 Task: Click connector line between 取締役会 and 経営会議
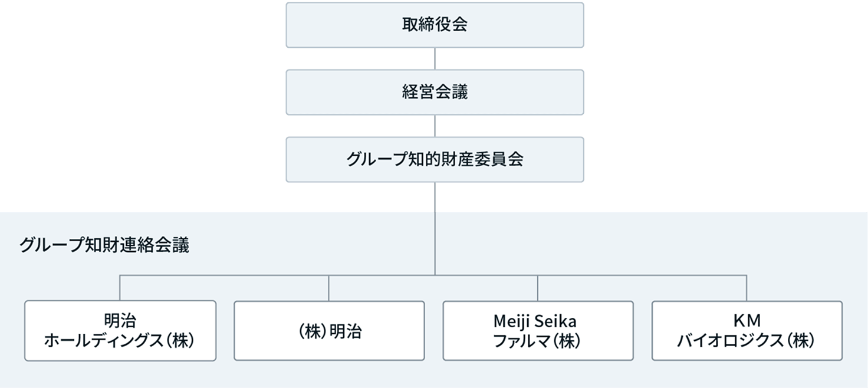[435, 58]
